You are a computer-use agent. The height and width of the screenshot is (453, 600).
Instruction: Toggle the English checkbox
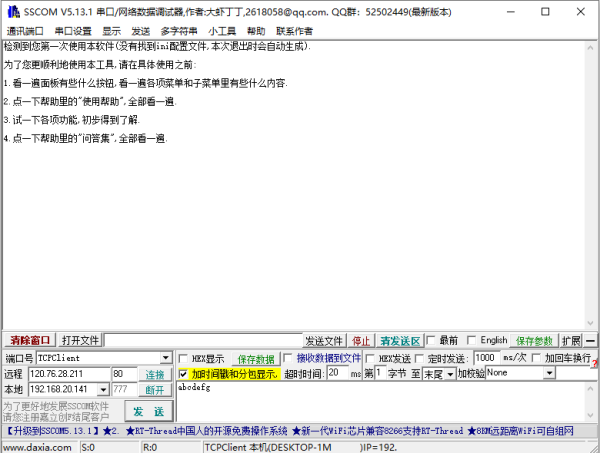pos(471,340)
